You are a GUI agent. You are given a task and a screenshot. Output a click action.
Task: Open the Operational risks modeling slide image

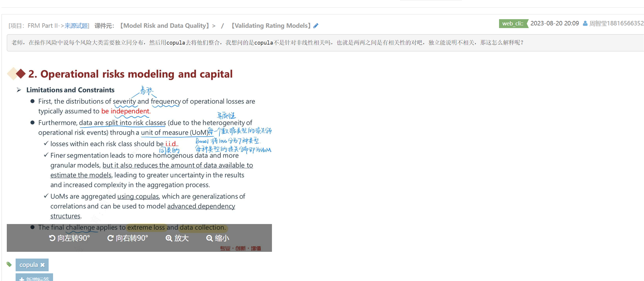(x=139, y=157)
